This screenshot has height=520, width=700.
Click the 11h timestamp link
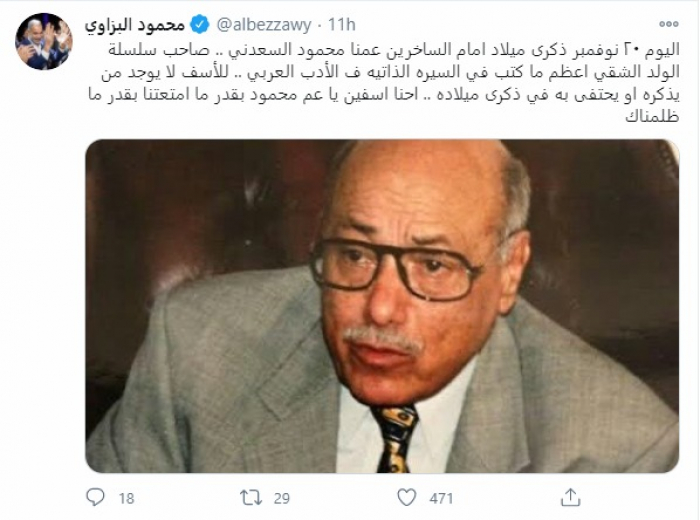pyautogui.click(x=342, y=25)
